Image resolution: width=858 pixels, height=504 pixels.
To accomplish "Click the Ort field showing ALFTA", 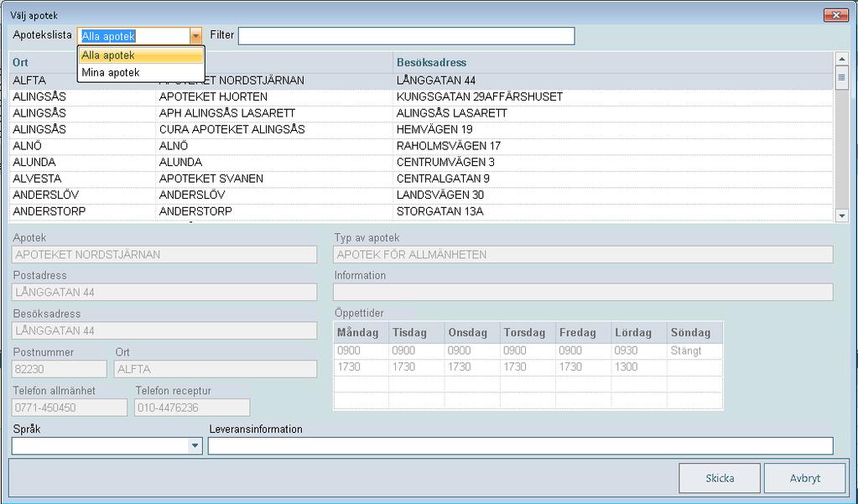I will click(x=216, y=369).
